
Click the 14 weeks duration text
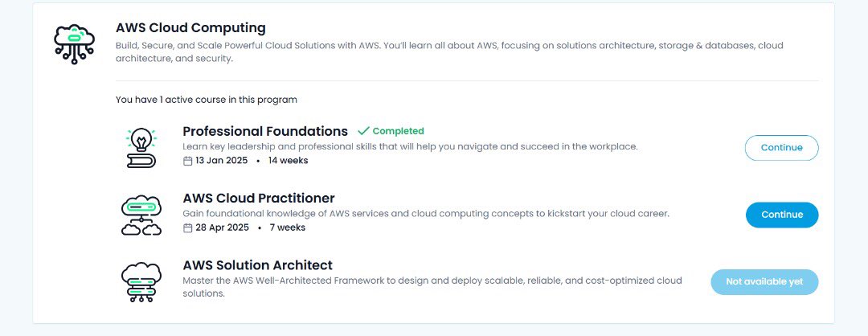coord(289,161)
